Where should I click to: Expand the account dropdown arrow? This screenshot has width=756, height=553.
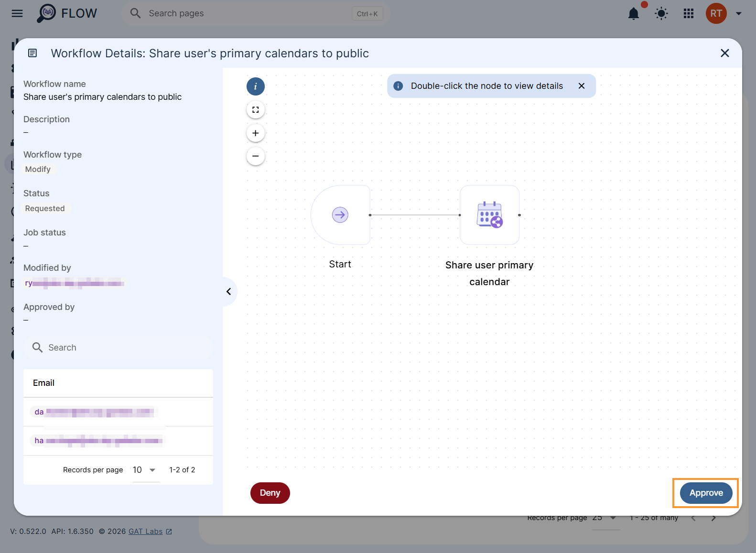point(739,13)
